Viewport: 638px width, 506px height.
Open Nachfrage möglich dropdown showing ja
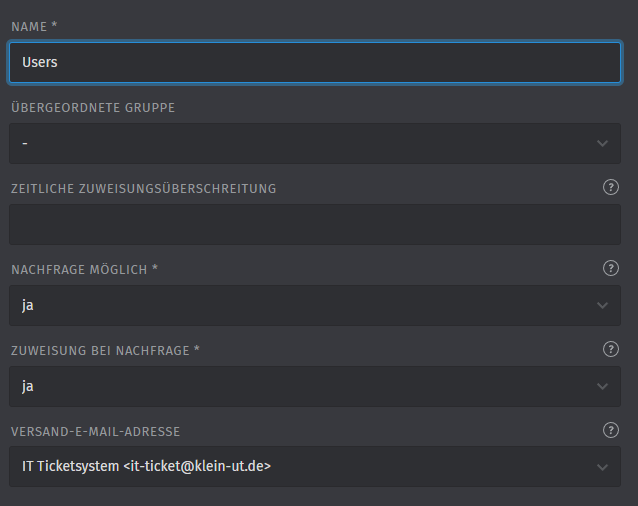(x=300, y=305)
